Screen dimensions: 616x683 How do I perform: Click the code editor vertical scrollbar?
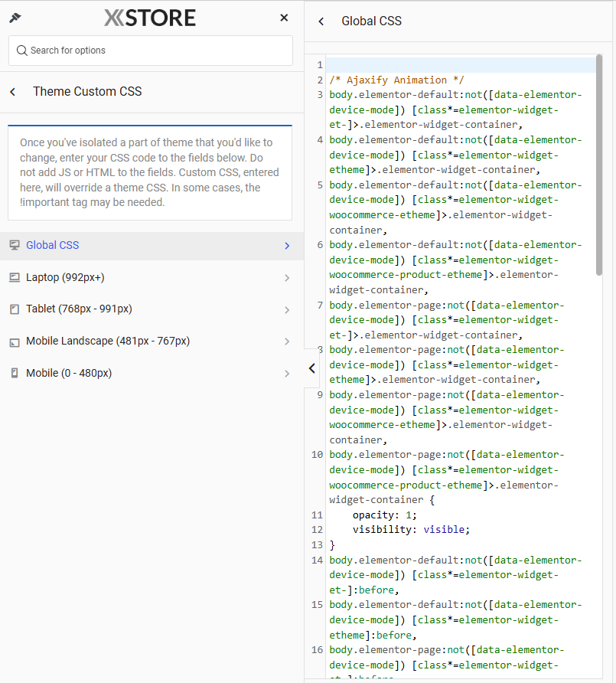pos(599,165)
